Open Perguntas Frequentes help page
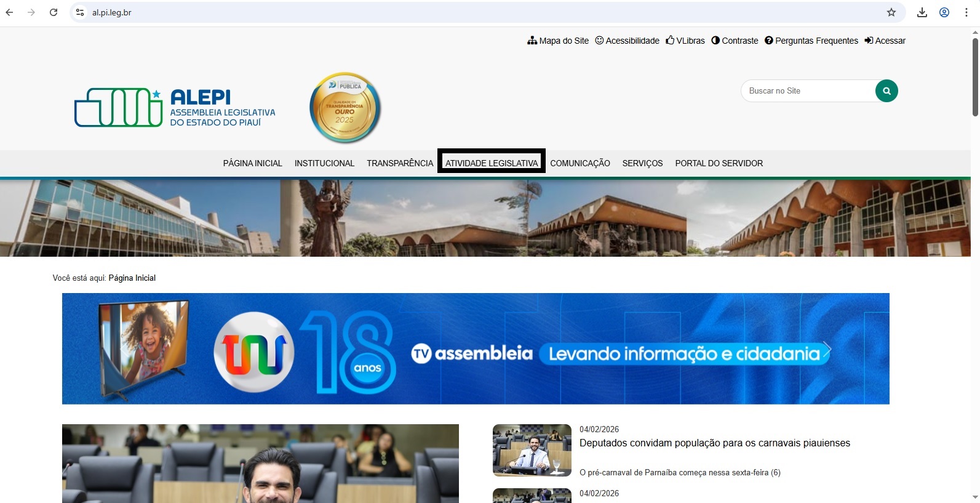 (811, 41)
